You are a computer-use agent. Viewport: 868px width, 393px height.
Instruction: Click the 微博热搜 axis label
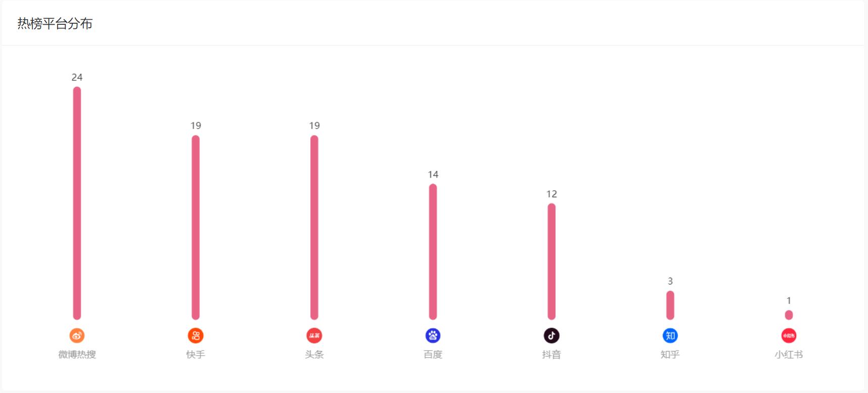pyautogui.click(x=77, y=355)
